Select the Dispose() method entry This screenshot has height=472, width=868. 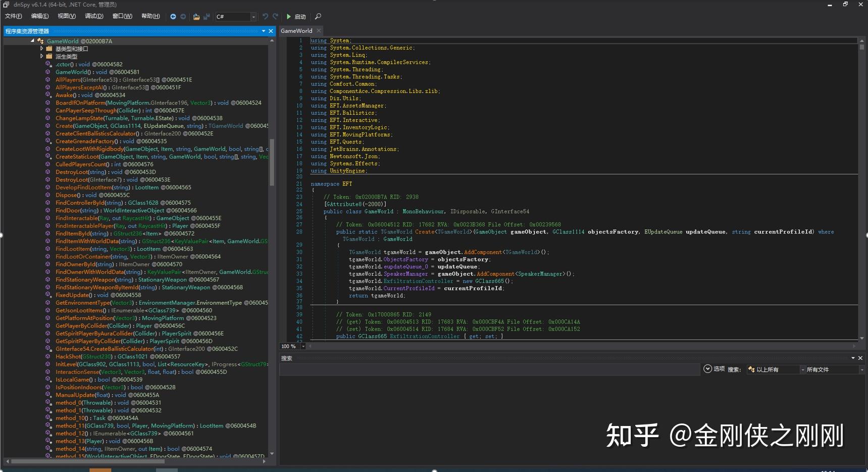(92, 195)
